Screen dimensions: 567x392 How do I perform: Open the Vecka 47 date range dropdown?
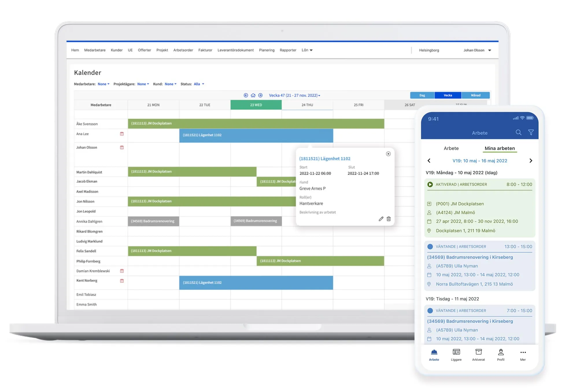tap(294, 95)
